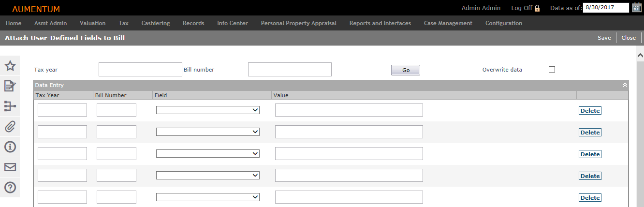Viewport: 644px width, 207px height.
Task: Open the calendar date picker icon
Action: 636,7
